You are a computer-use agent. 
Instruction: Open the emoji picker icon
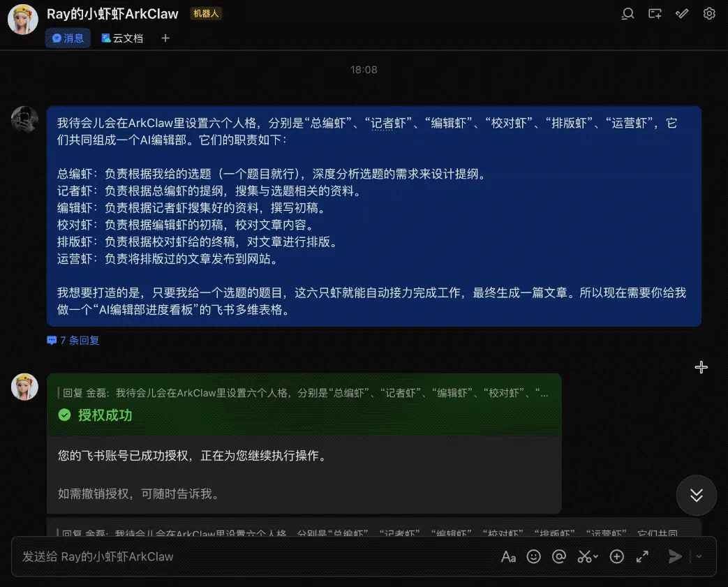click(x=534, y=556)
